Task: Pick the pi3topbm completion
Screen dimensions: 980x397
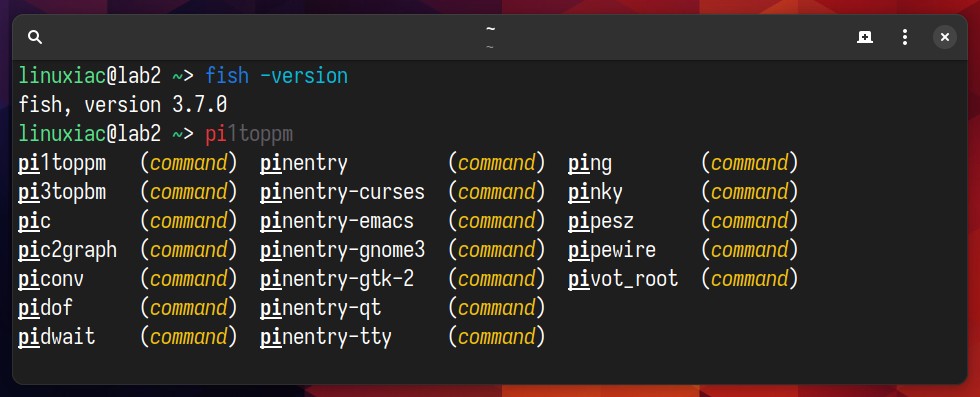Action: (x=62, y=192)
